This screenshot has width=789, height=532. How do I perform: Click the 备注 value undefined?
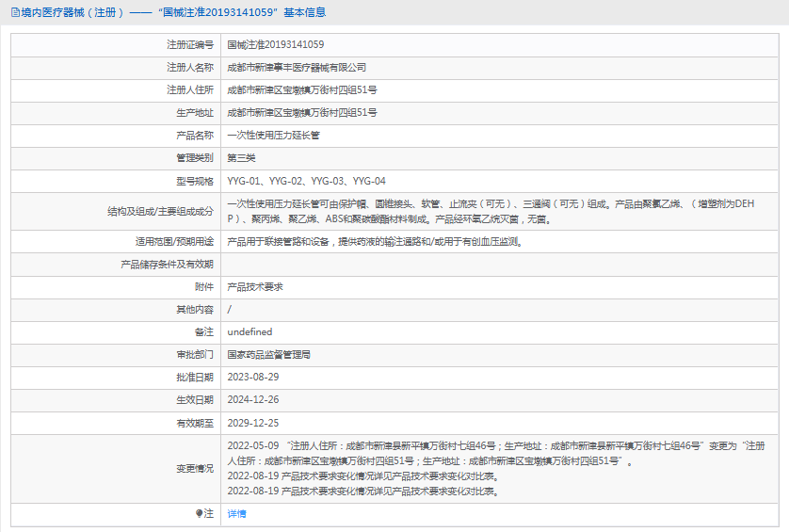pos(250,332)
